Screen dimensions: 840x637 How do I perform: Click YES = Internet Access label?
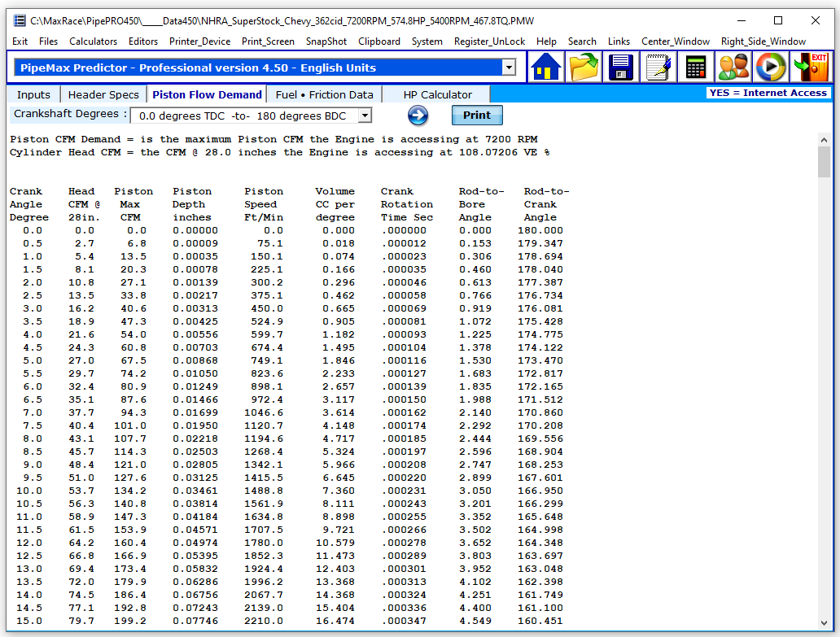click(768, 93)
